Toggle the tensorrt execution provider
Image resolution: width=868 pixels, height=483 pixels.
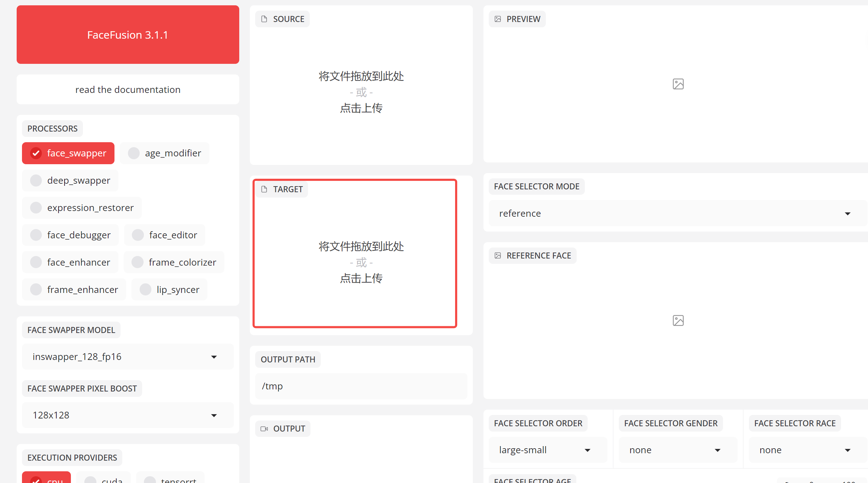tap(170, 478)
